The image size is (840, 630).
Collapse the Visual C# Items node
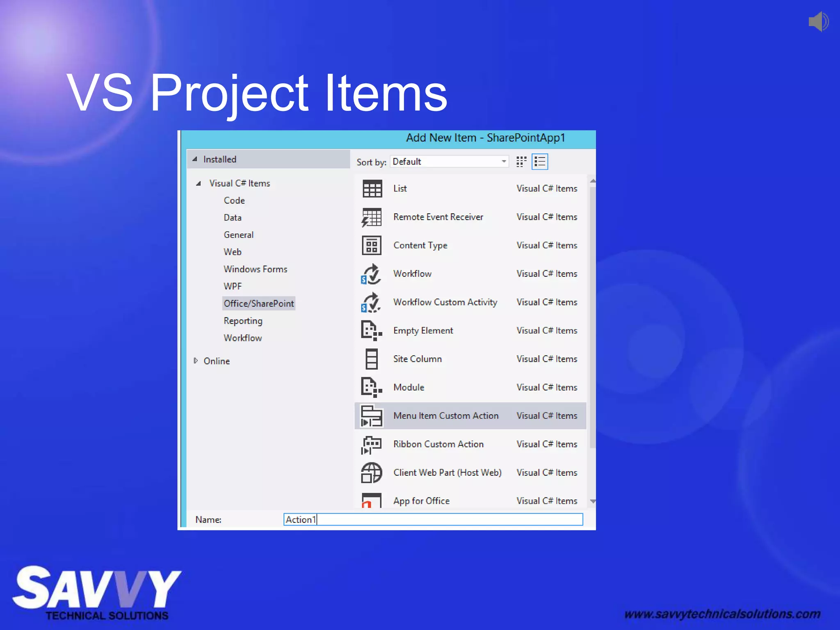(199, 183)
